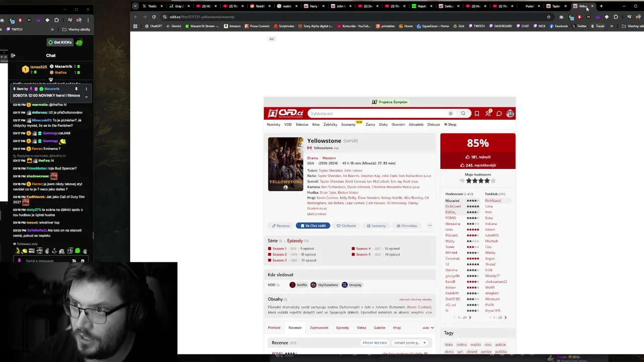Open the Žebříčky menu item
This screenshot has height=362, width=644.
(330, 125)
